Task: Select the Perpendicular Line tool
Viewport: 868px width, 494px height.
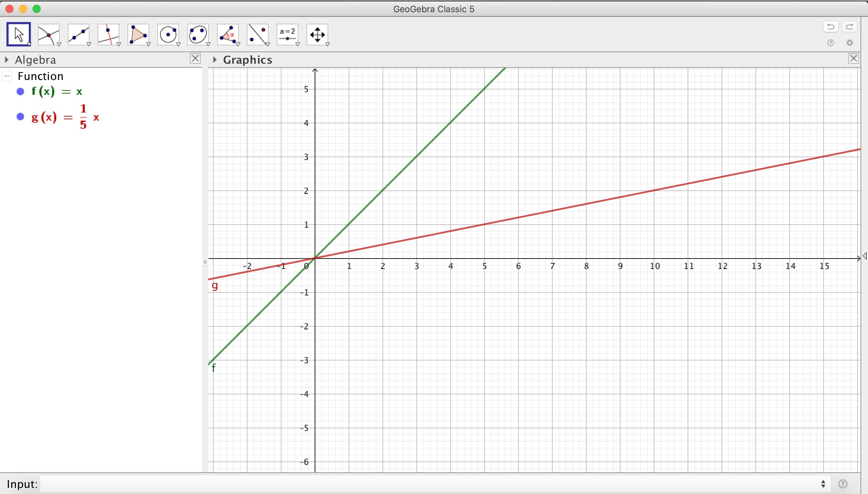Action: point(108,34)
